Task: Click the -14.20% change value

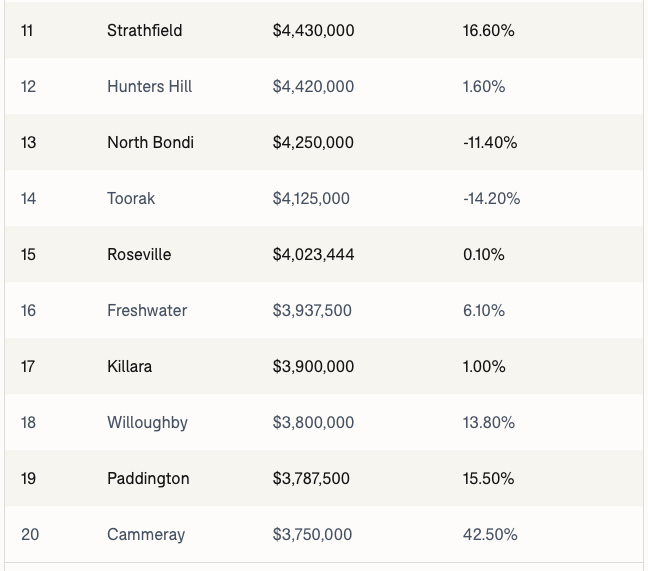Action: coord(491,199)
